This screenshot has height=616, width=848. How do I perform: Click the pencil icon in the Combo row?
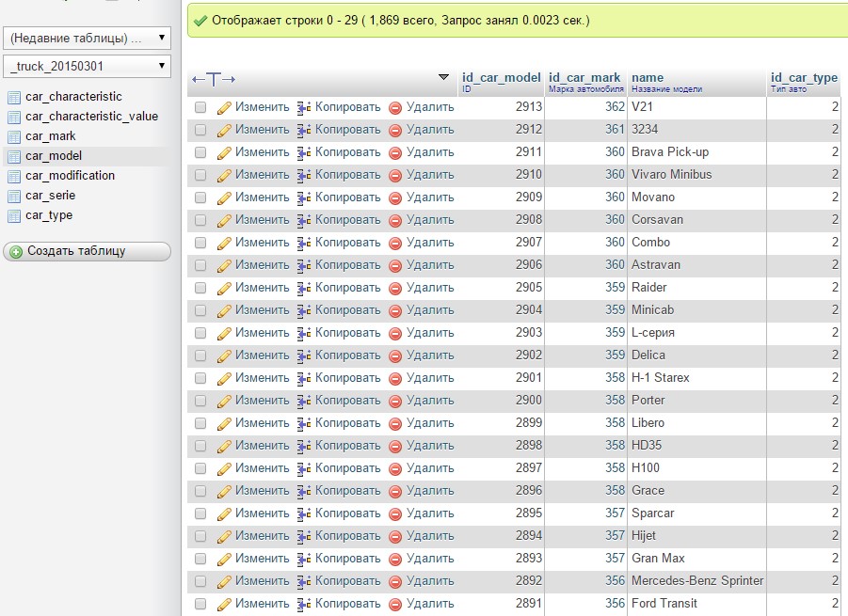pyautogui.click(x=224, y=244)
